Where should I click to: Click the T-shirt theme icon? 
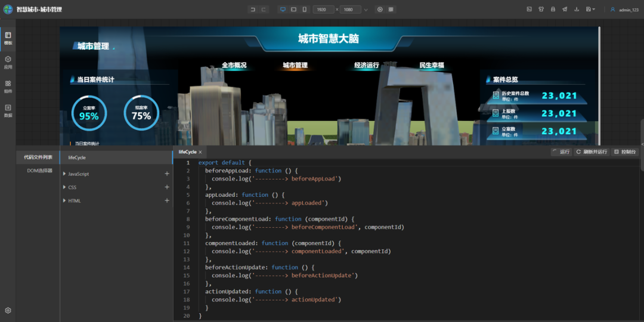(541, 9)
